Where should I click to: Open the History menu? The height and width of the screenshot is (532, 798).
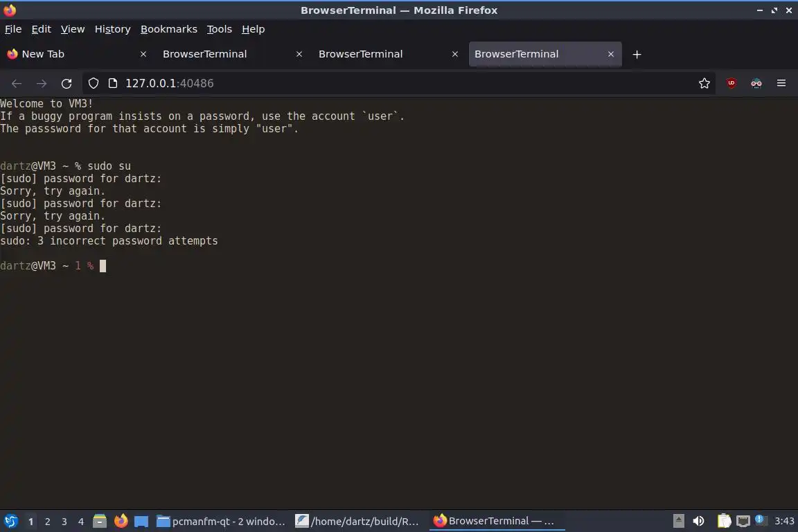112,29
